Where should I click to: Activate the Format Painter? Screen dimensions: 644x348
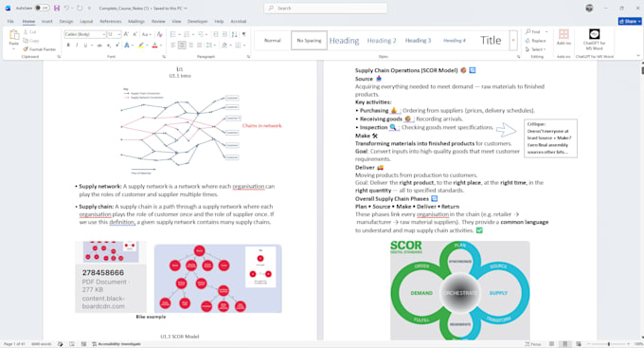pyautogui.click(x=40, y=49)
